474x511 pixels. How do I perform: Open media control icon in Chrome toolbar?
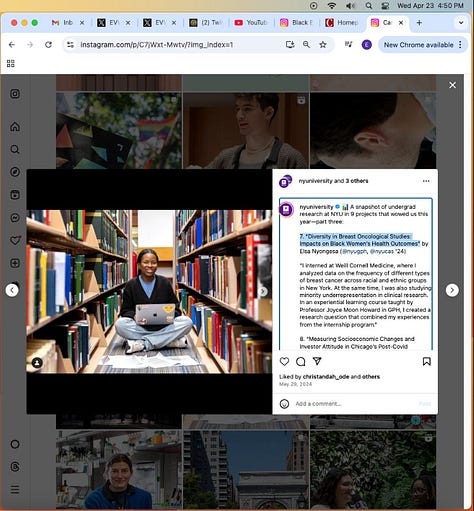tap(349, 44)
